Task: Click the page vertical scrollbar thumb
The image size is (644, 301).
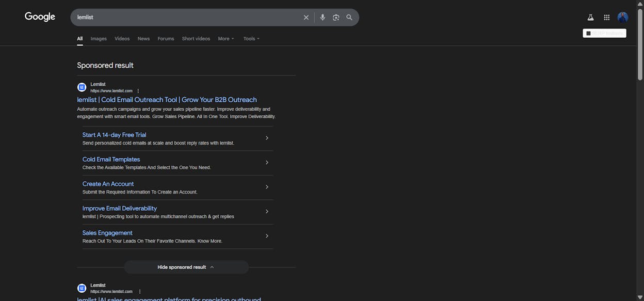Action: 640,44
